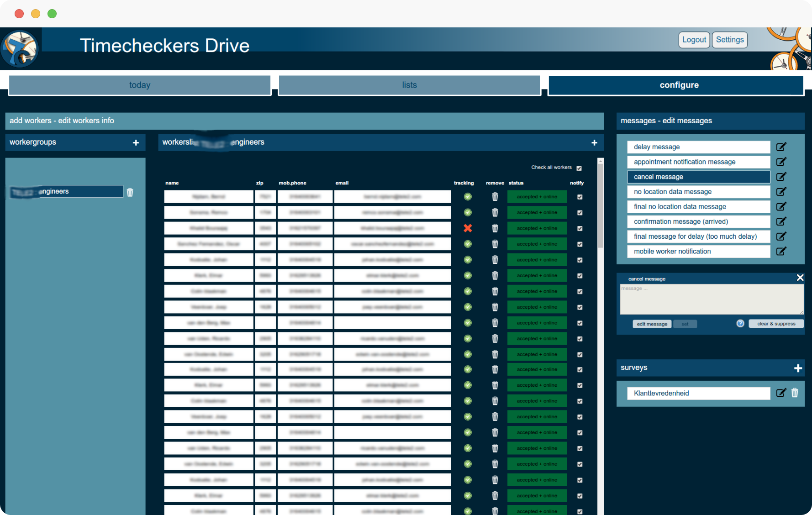This screenshot has height=515, width=812.
Task: Add a worker to the engineers workerslist
Action: click(x=594, y=142)
